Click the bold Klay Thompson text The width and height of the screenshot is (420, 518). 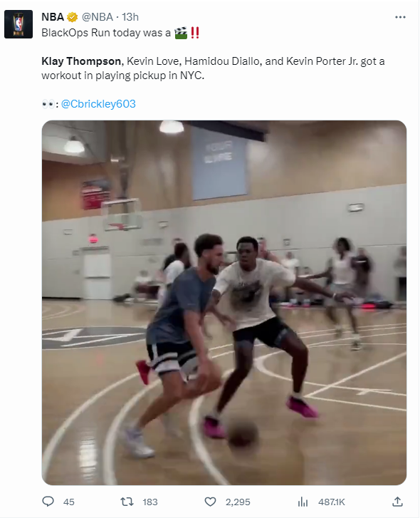(81, 61)
